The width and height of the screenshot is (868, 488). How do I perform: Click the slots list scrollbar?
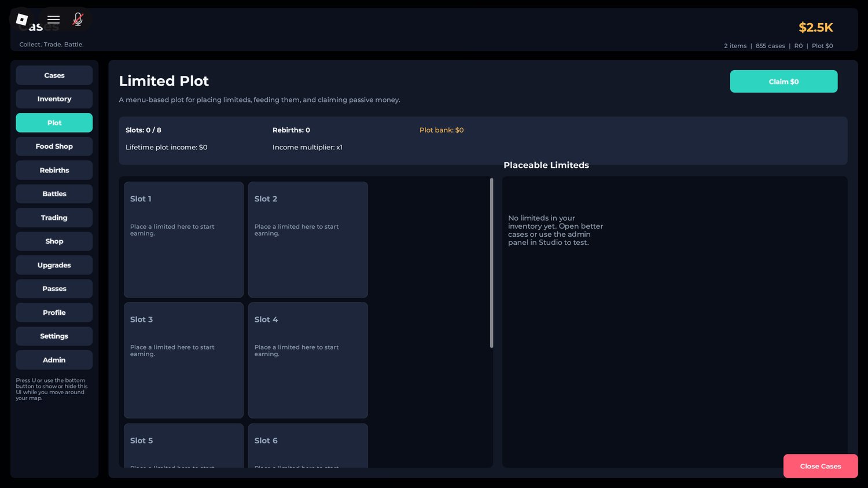tap(491, 263)
